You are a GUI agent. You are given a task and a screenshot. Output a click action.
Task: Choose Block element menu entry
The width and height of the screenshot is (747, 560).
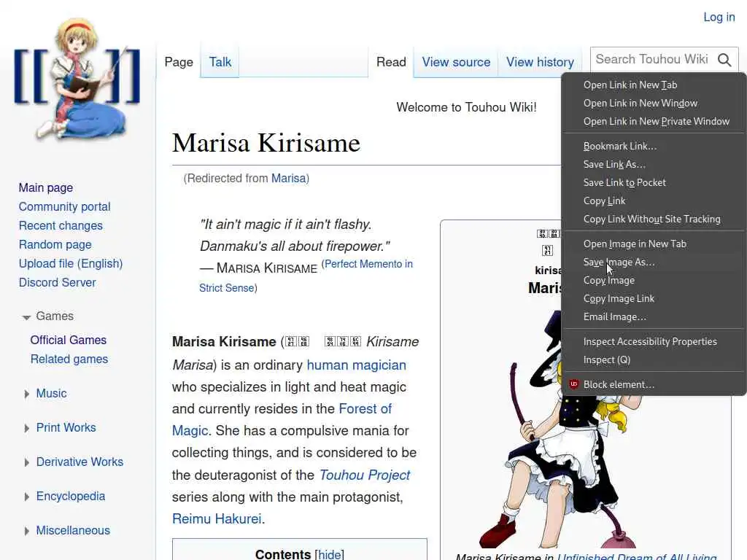click(654, 384)
